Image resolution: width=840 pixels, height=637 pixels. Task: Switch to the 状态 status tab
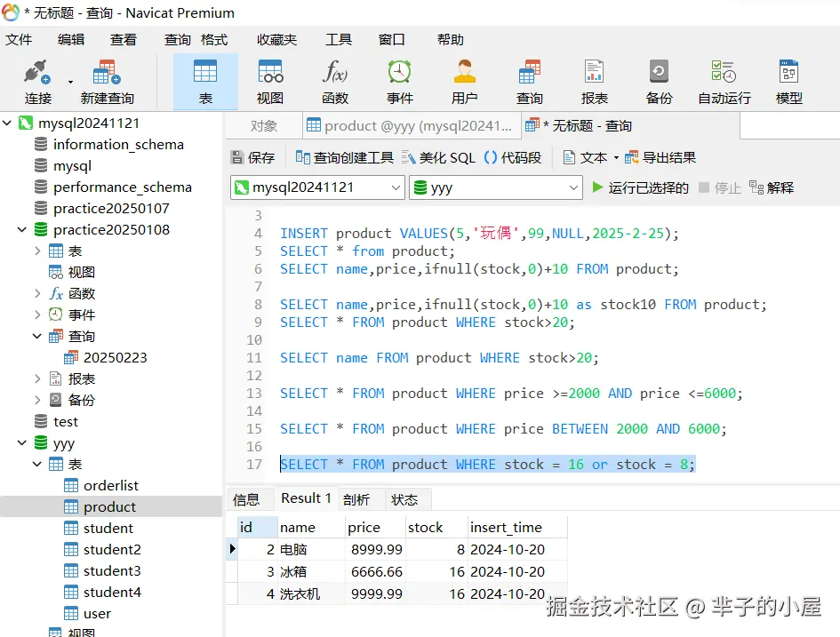(404, 499)
